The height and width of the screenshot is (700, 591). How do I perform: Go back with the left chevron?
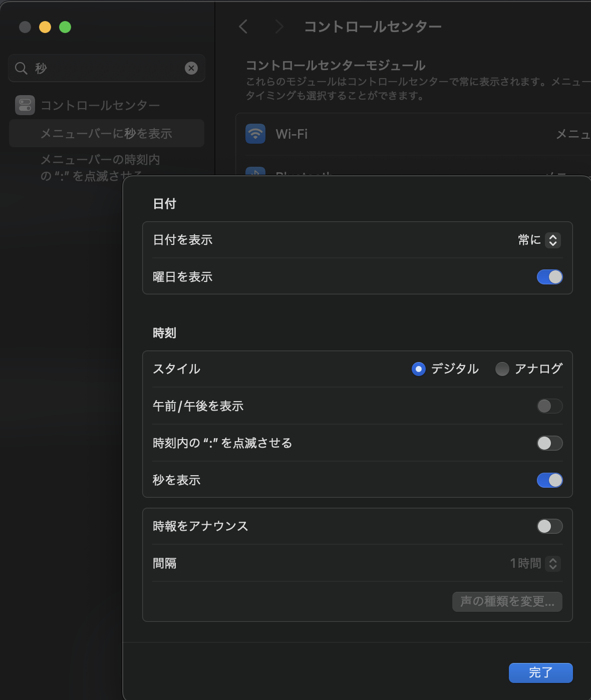point(243,27)
